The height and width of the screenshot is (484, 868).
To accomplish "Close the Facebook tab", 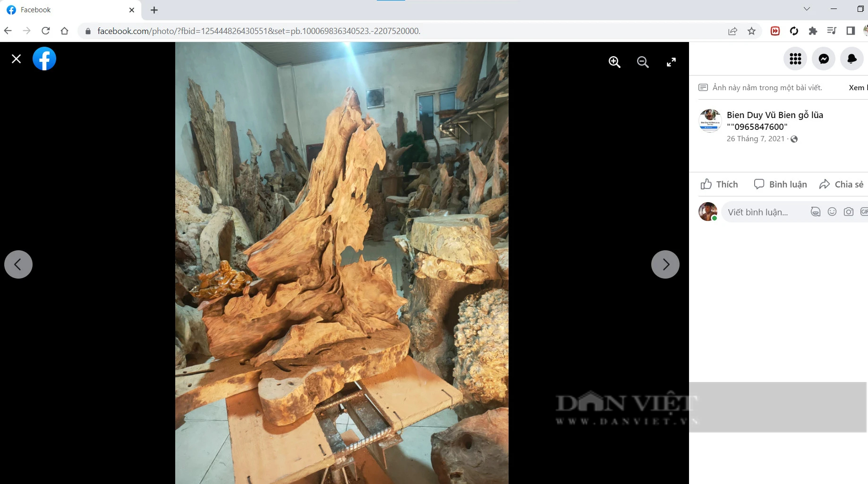I will pos(132,10).
